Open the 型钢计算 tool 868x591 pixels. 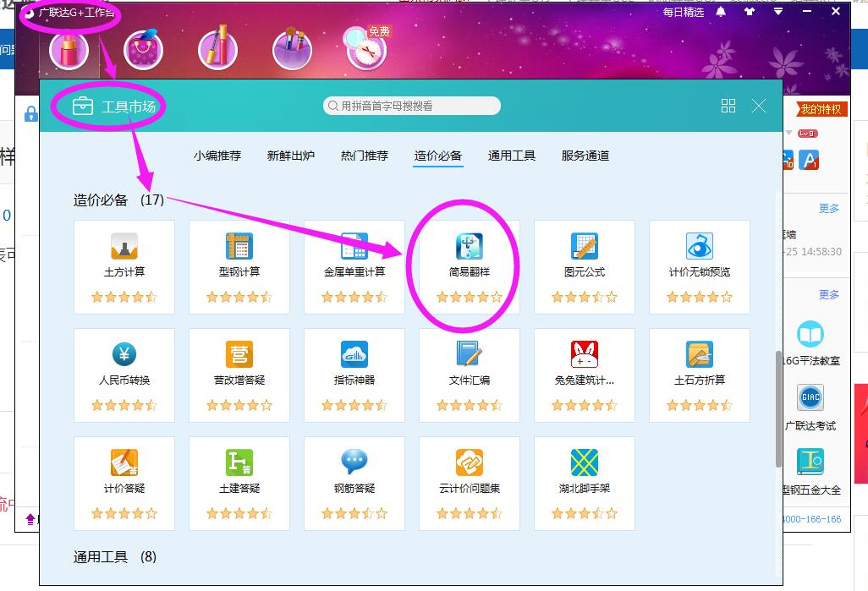click(x=239, y=267)
